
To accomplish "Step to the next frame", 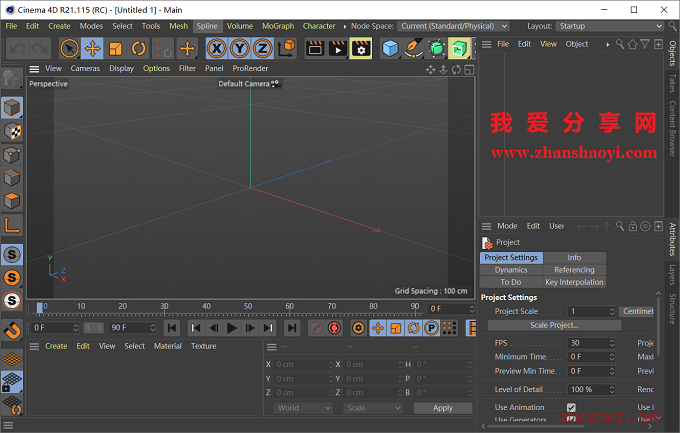I will (250, 328).
